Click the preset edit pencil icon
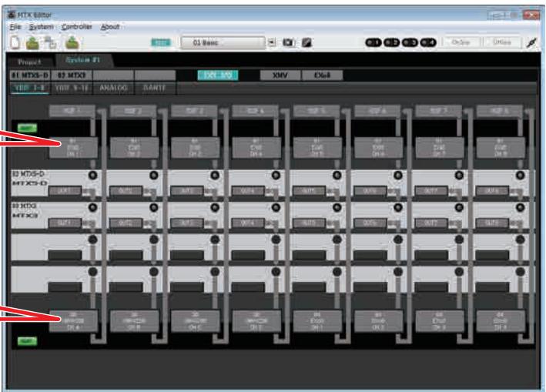Image resolution: width=546 pixels, height=392 pixels. pos(306,42)
